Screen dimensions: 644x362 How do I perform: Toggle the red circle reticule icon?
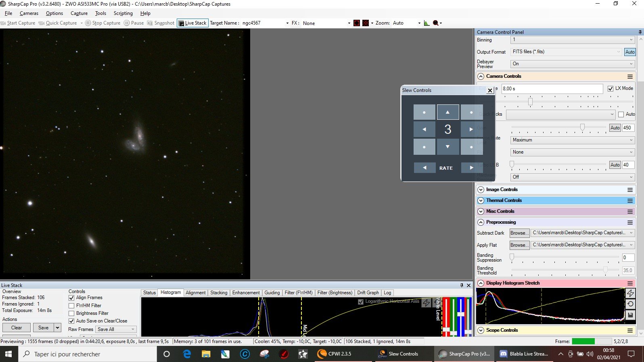[x=357, y=23]
